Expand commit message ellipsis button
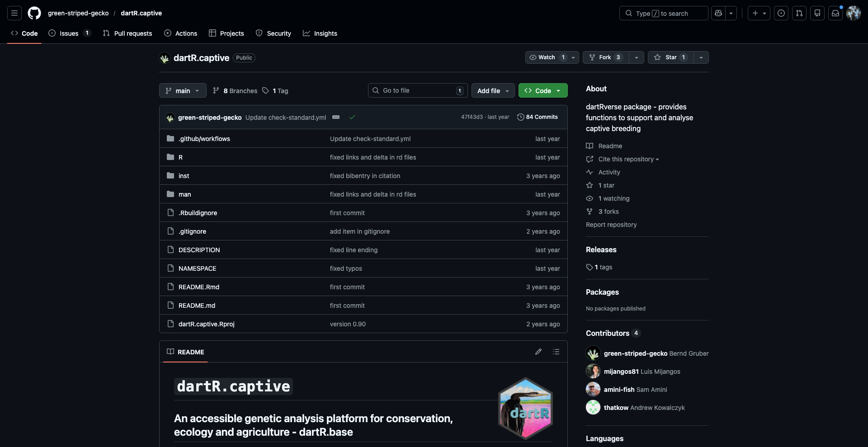The image size is (868, 447). click(x=336, y=117)
